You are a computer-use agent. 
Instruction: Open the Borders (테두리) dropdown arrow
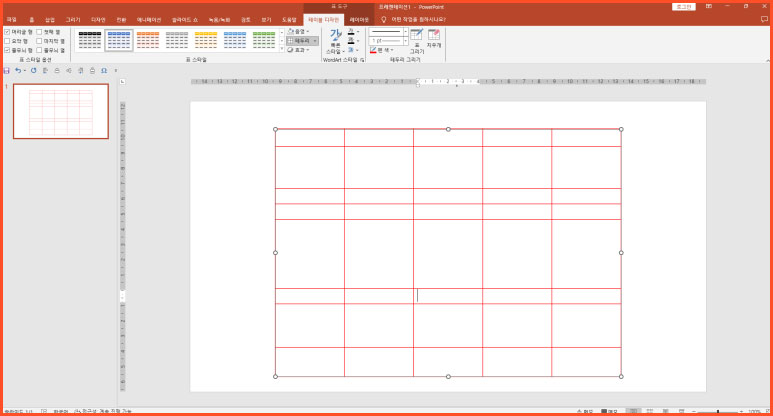315,41
